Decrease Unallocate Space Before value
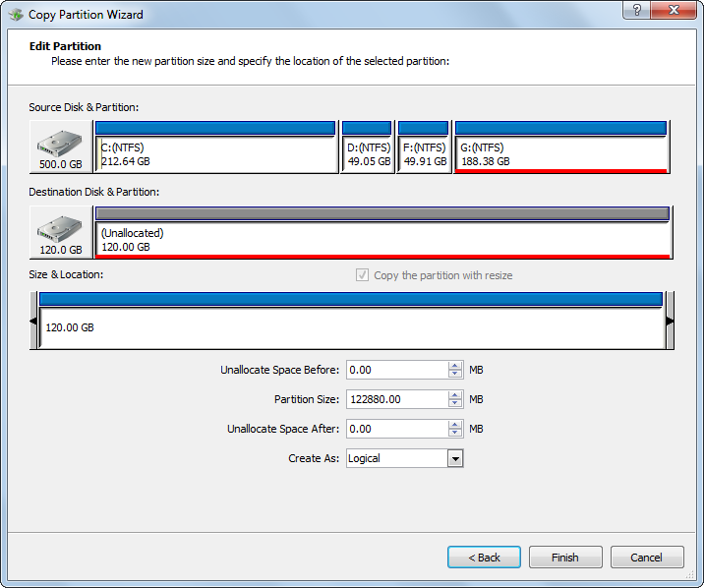Screen dimensions: 704x588 point(455,374)
